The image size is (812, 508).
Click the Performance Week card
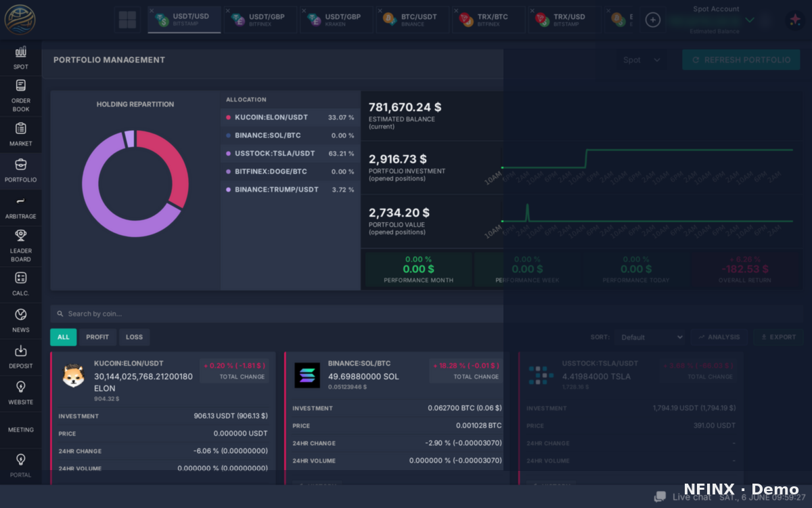point(527,269)
